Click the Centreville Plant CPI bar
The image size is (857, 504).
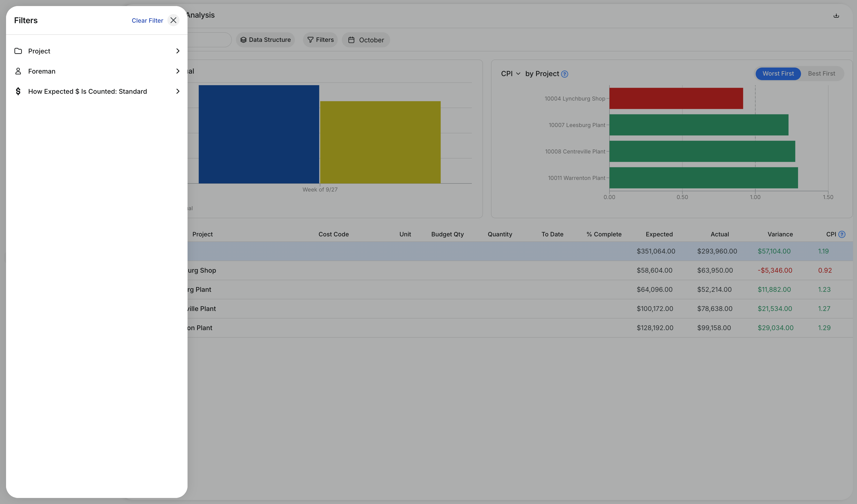(x=702, y=151)
